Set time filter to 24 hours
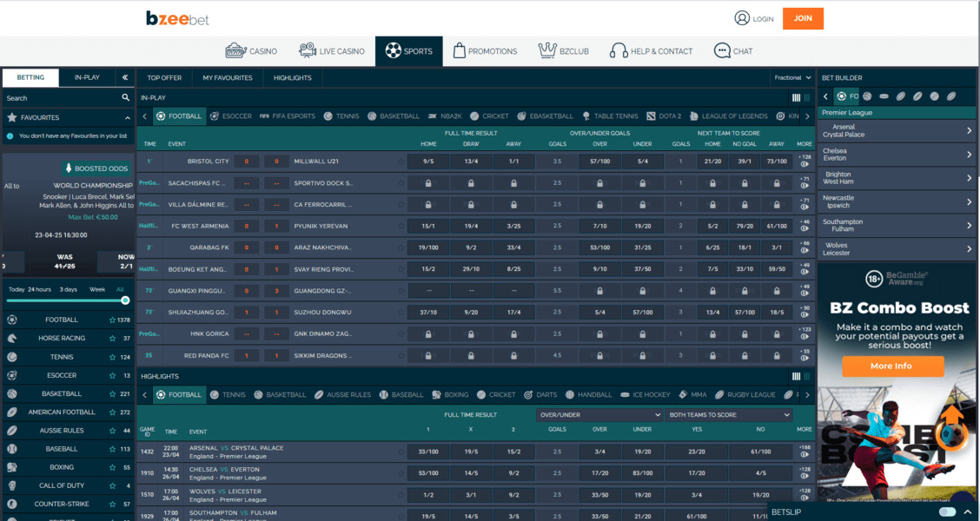 point(39,289)
